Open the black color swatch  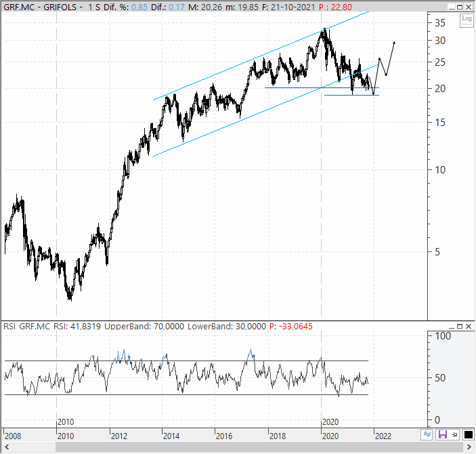click(x=469, y=435)
